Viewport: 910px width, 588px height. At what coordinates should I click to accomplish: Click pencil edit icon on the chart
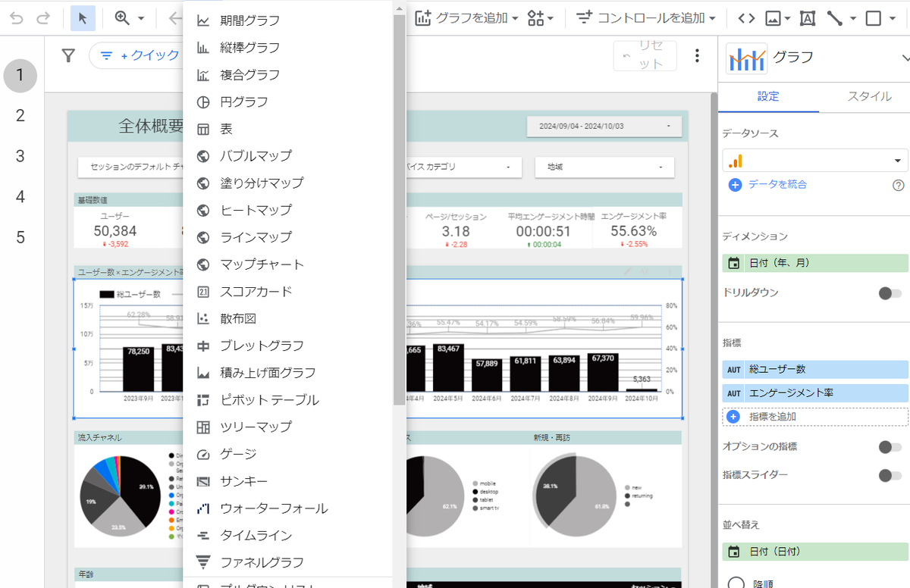click(628, 271)
